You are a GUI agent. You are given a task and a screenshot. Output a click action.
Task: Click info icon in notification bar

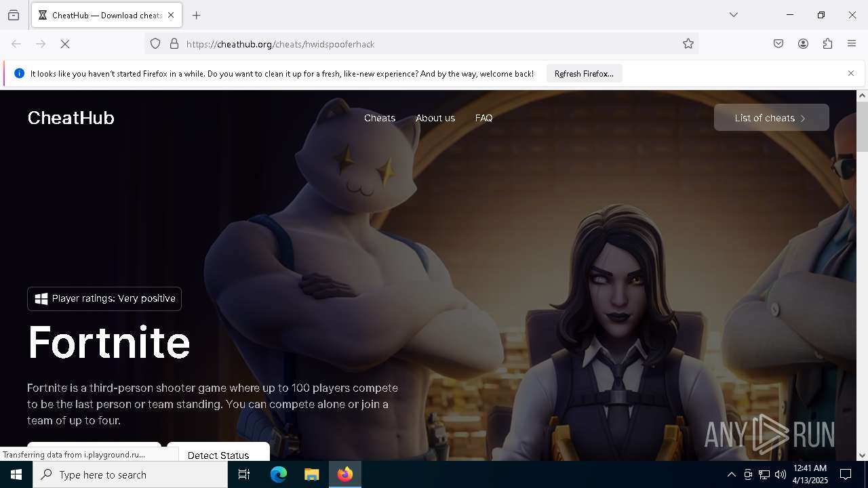coord(19,73)
